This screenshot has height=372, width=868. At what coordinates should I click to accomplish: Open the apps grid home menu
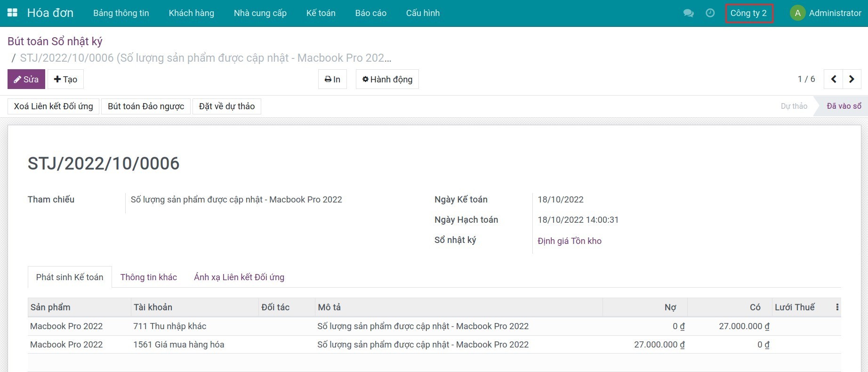click(12, 13)
